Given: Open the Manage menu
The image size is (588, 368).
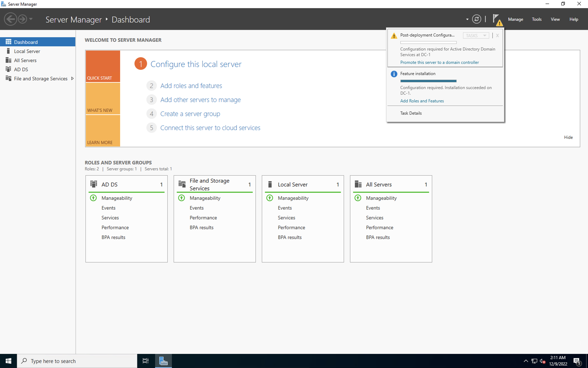Looking at the screenshot, I should (x=515, y=19).
